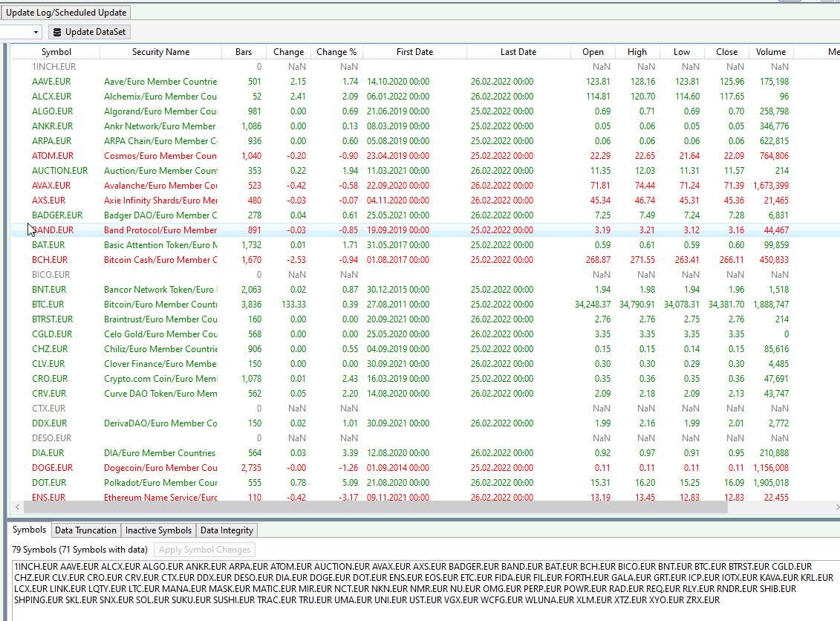This screenshot has width=840, height=621.
Task: Click the Volume column header
Action: click(770, 52)
